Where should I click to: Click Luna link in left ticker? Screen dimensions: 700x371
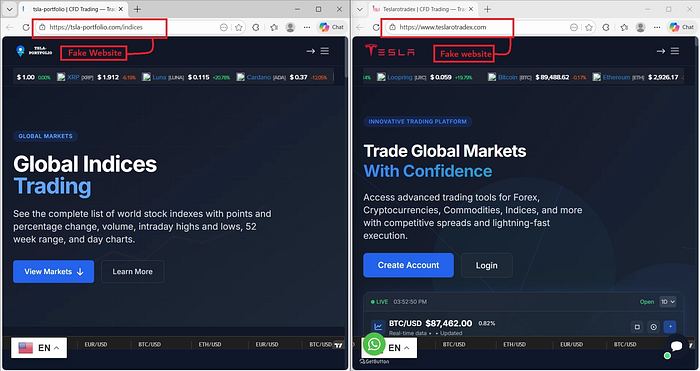point(159,77)
